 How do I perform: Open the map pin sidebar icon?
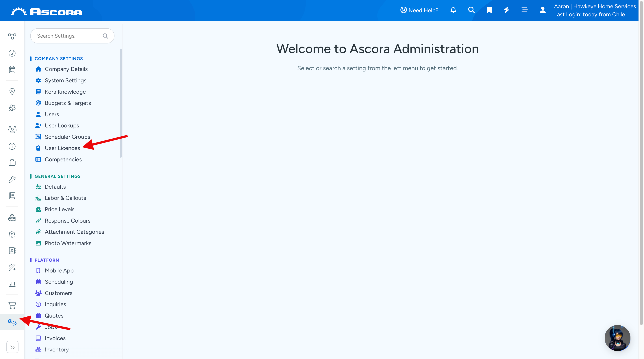point(12,91)
